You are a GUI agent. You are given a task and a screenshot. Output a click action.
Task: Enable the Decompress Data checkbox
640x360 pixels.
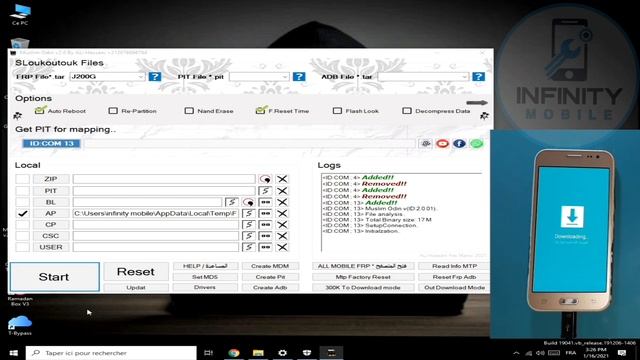pyautogui.click(x=407, y=111)
